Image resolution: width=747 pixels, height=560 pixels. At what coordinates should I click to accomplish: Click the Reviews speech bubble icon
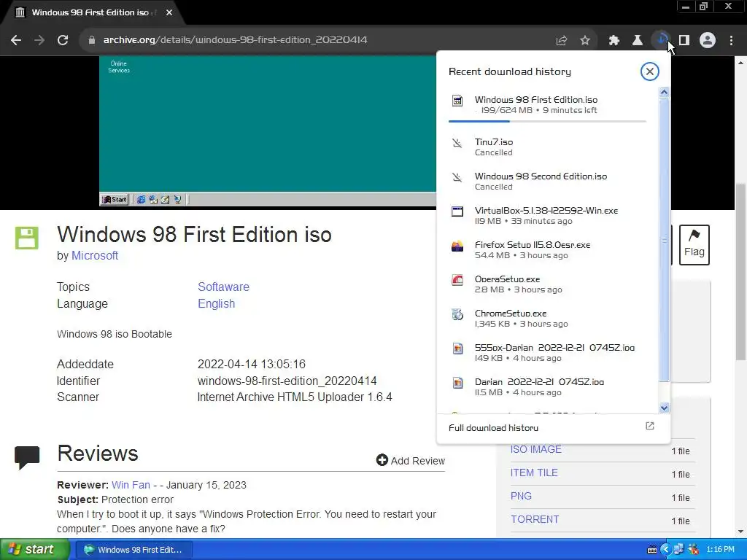(x=27, y=458)
